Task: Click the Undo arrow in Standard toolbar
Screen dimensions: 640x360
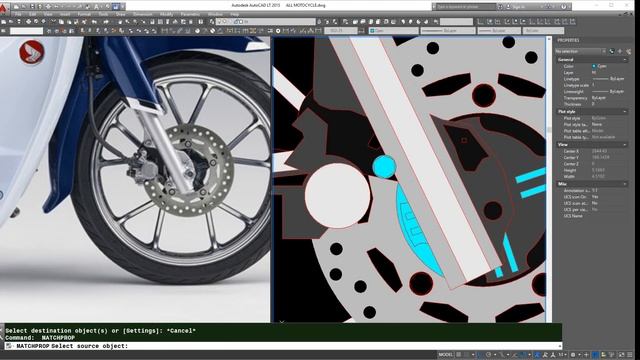Action: (x=95, y=22)
